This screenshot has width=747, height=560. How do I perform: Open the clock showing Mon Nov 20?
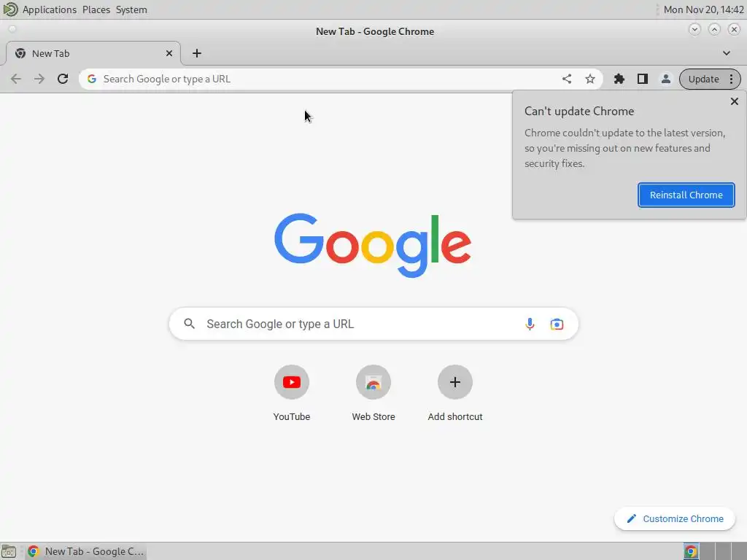click(x=704, y=9)
